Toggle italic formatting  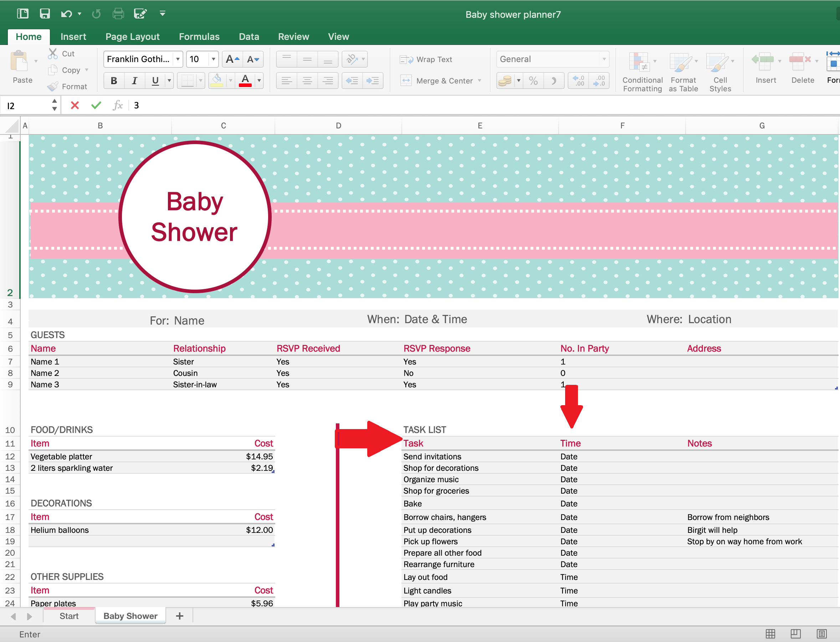[x=134, y=80]
